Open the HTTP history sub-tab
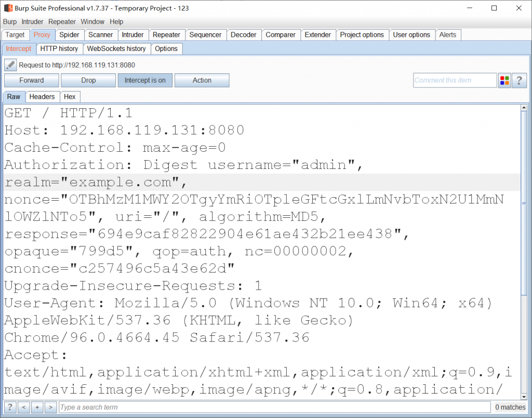The height and width of the screenshot is (418, 532). coord(59,48)
